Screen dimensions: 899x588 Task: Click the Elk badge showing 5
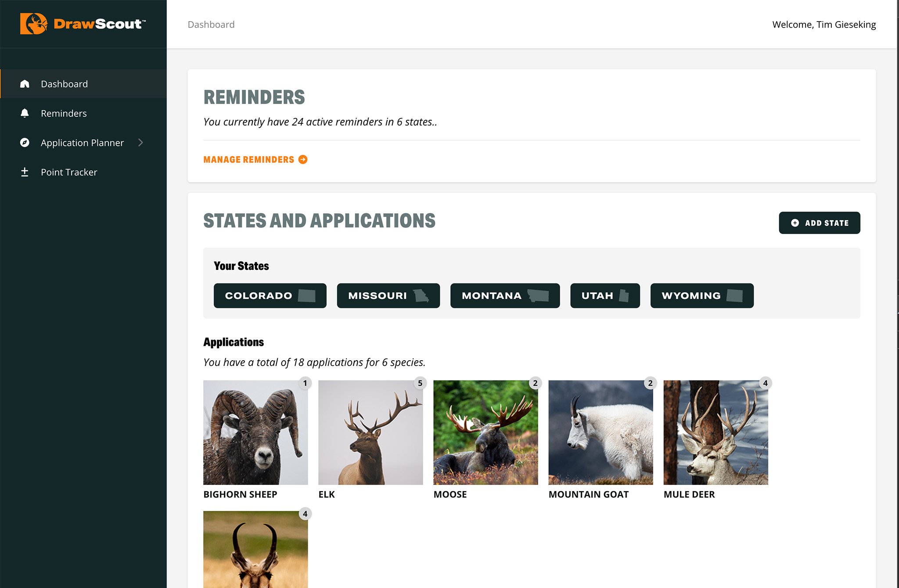pos(420,383)
